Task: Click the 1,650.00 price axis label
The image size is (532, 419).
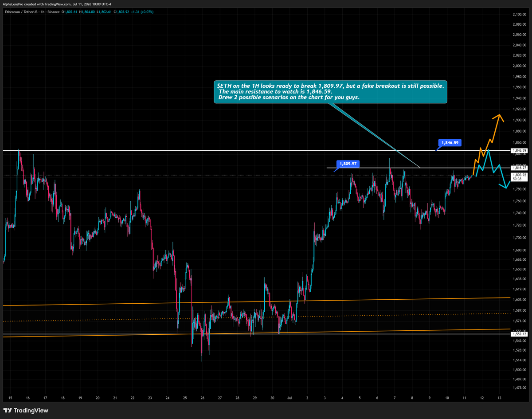Action: tap(519, 270)
